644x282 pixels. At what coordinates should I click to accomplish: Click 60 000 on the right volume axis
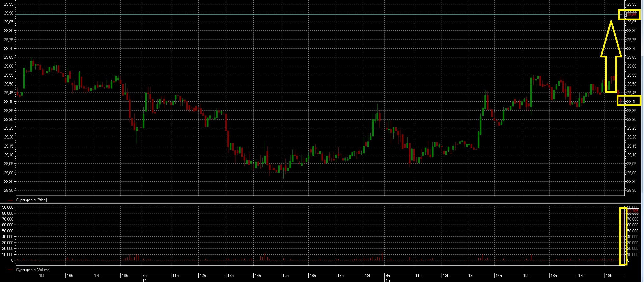(x=633, y=225)
